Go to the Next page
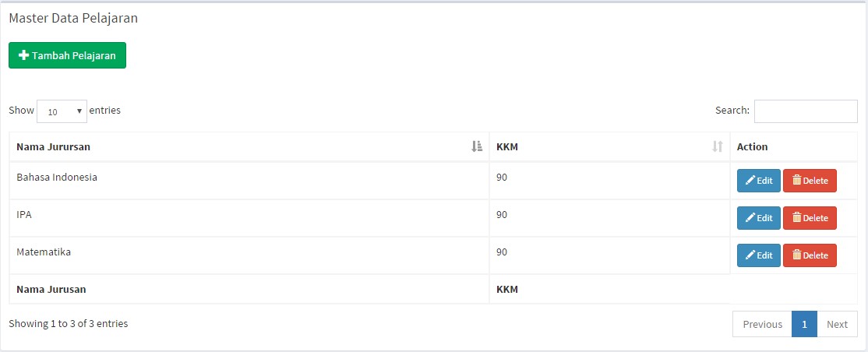 (837, 324)
